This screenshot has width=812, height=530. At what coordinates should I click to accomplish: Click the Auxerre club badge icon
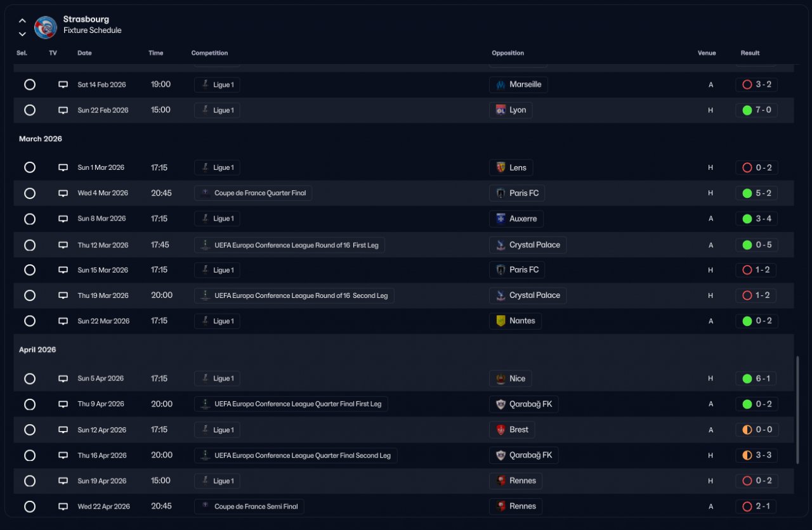click(x=501, y=219)
